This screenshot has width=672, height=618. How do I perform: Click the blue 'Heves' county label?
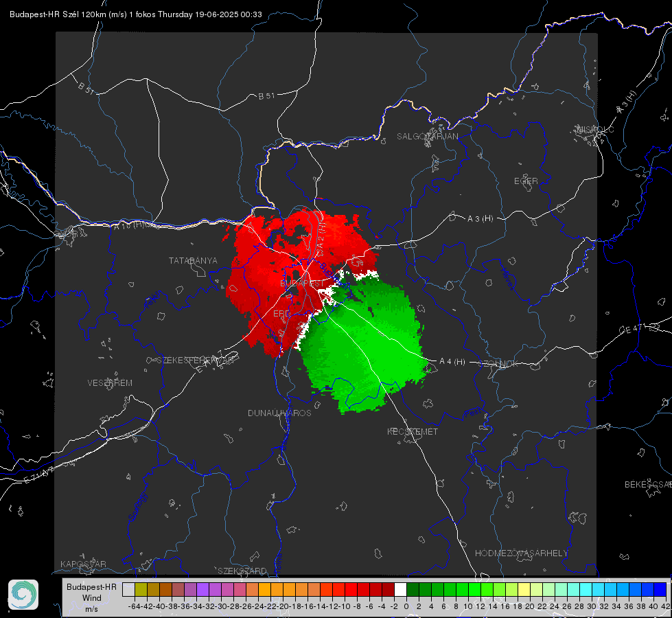coord(507,279)
